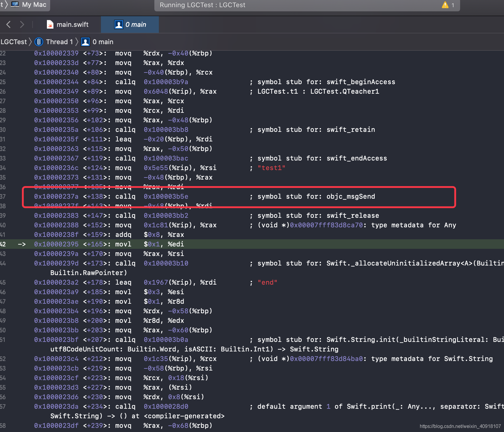The image size is (504, 432).
Task: Select the 0 main disassembly tab
Action: [x=130, y=24]
